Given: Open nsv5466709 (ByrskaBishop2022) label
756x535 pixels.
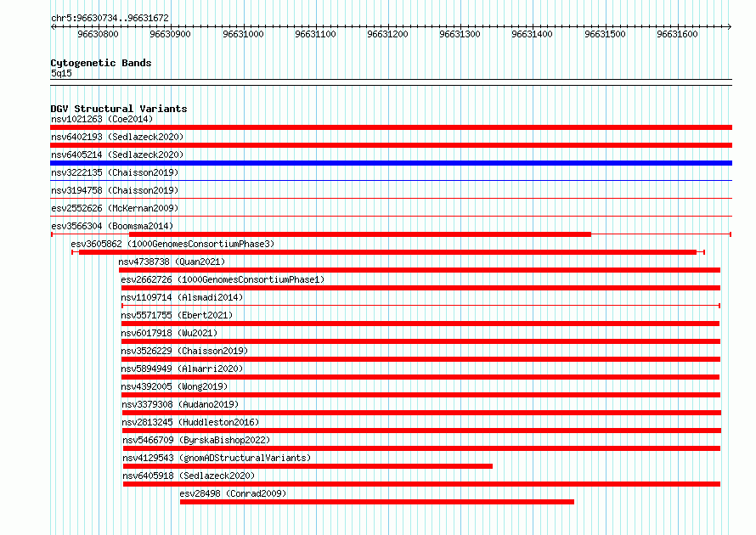Looking at the screenshot, I should click(196, 440).
